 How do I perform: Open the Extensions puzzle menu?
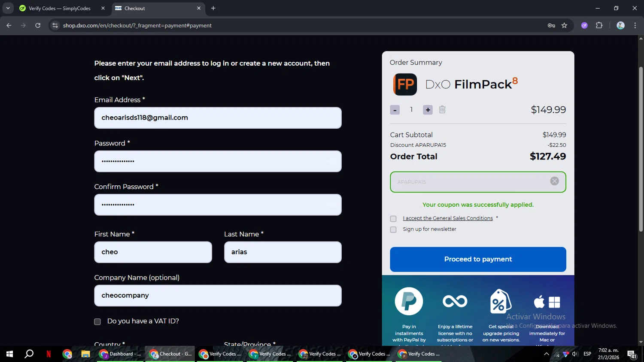click(x=599, y=25)
